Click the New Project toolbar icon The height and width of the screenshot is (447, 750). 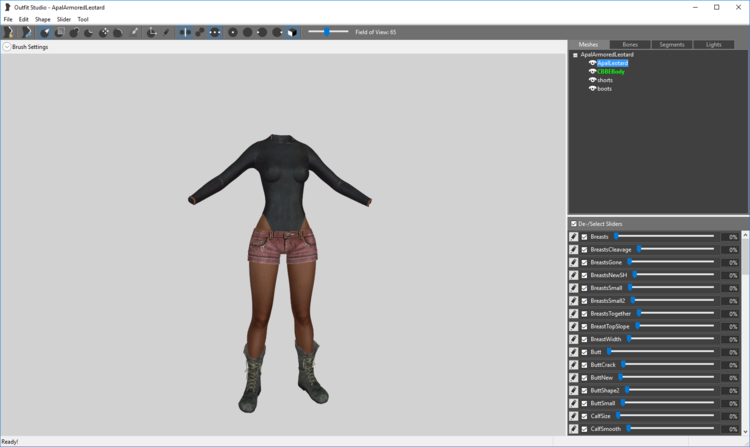click(9, 32)
